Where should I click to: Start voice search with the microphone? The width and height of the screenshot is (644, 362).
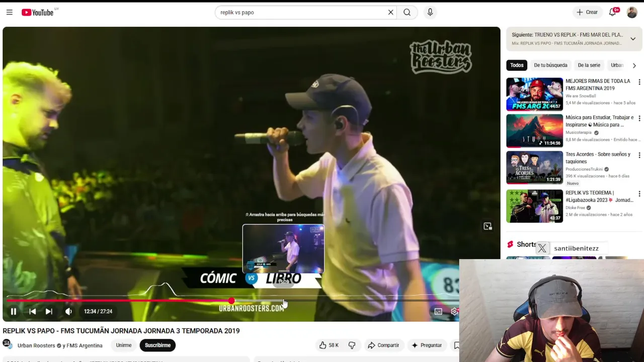pyautogui.click(x=430, y=12)
